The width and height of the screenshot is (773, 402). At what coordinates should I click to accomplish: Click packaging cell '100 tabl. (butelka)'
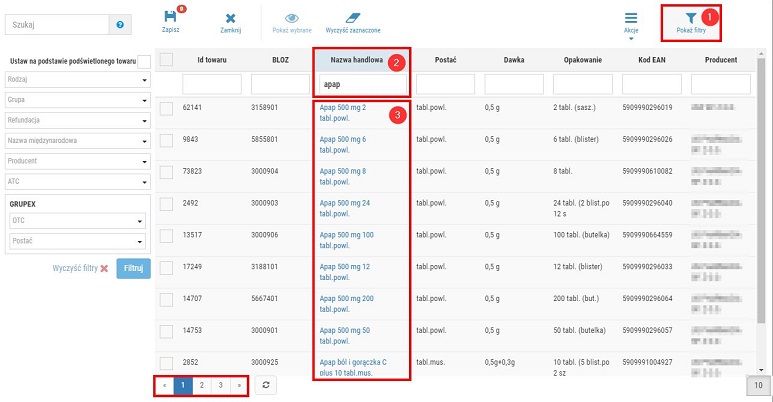click(x=581, y=235)
